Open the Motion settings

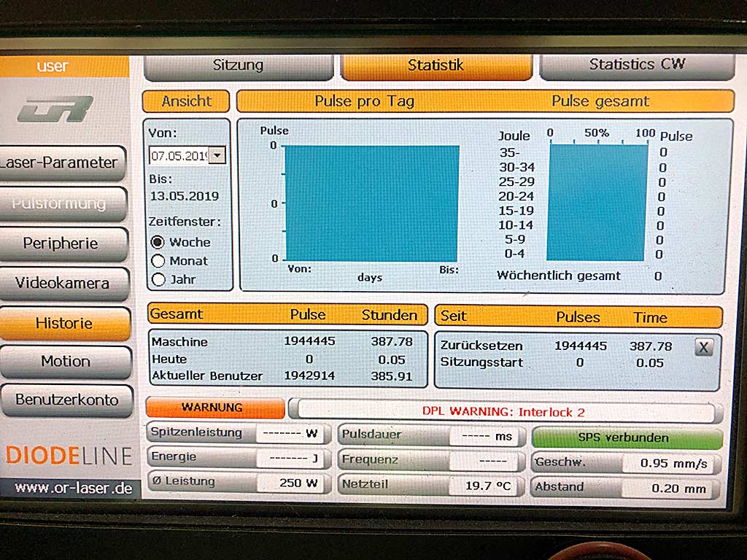tap(66, 362)
